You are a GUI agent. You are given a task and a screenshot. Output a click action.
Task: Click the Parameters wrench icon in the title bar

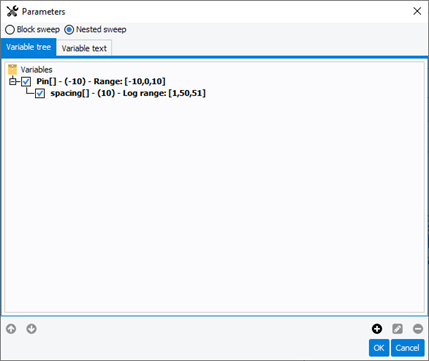point(12,11)
